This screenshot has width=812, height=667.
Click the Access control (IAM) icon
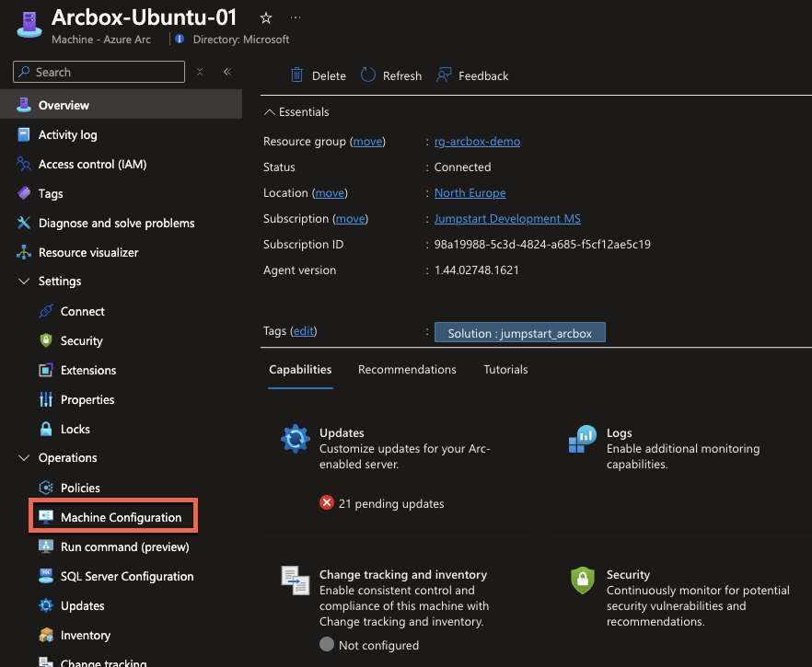tap(24, 164)
